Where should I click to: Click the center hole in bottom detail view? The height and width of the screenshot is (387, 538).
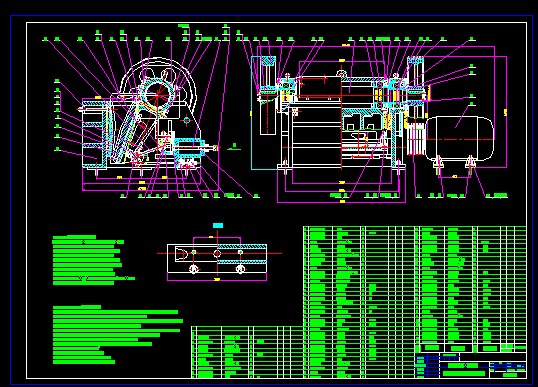click(x=217, y=254)
